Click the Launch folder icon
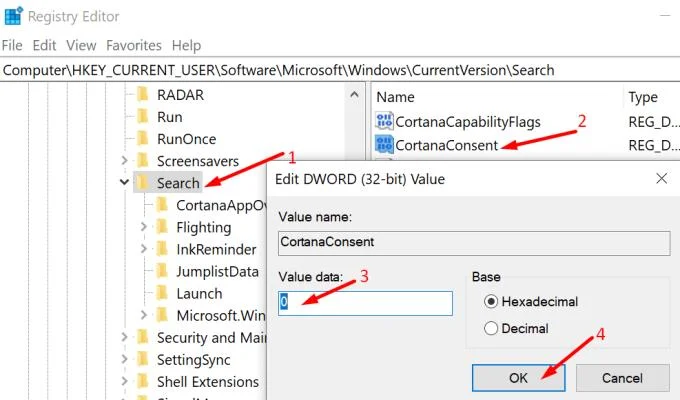 pos(162,293)
